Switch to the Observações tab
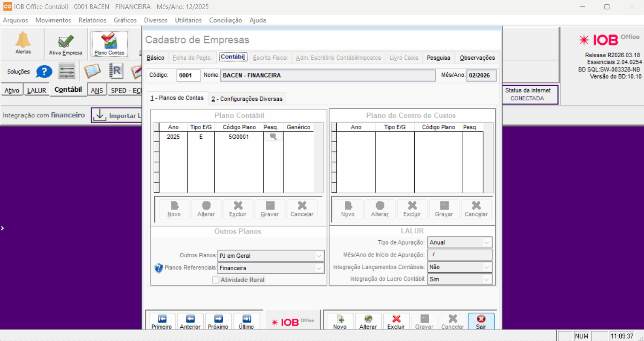This screenshot has height=341, width=644. click(477, 58)
